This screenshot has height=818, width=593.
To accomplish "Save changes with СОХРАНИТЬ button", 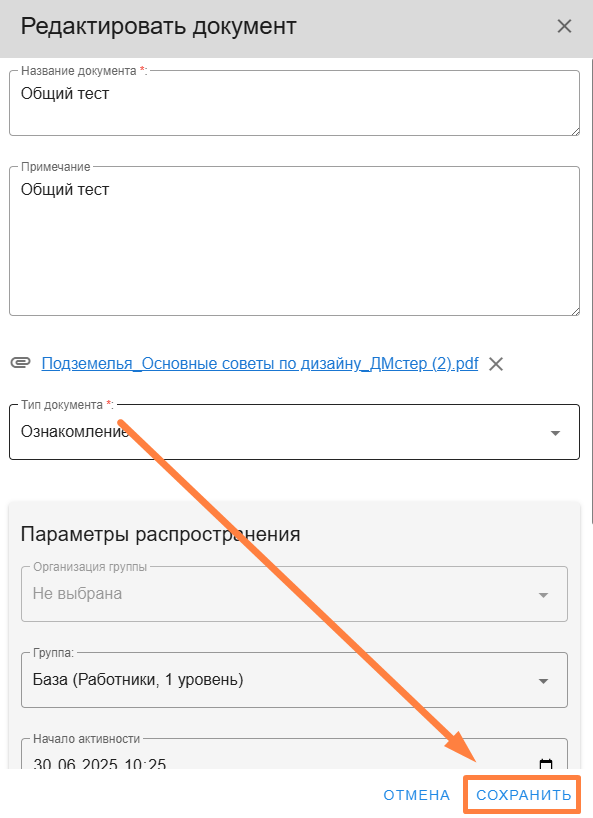I will point(523,795).
